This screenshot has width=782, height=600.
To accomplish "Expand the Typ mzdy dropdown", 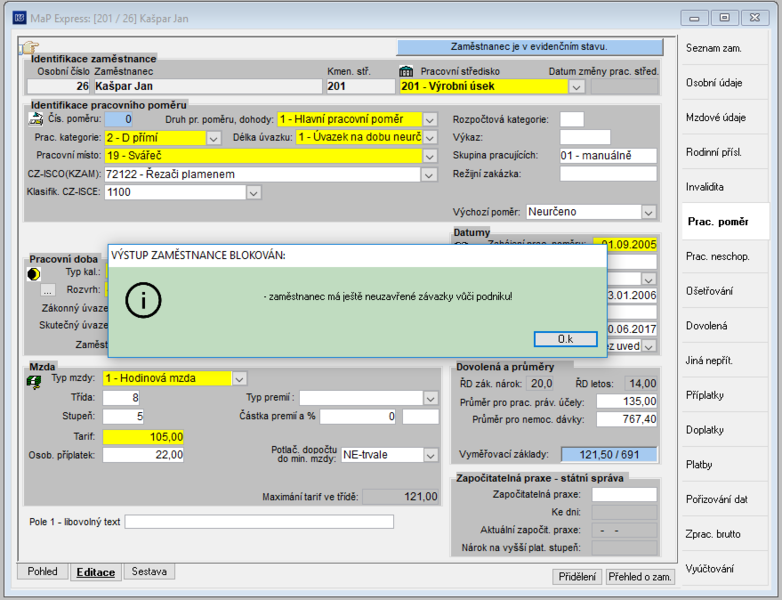I will pyautogui.click(x=239, y=379).
